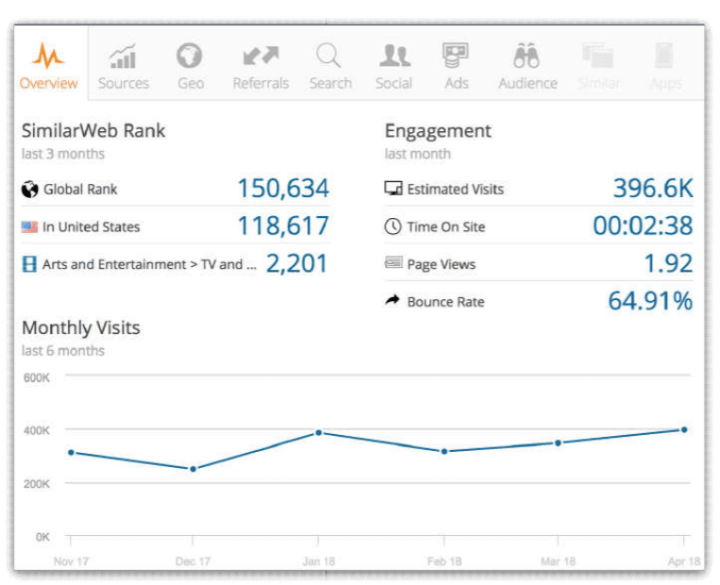Open the Similar tab label
This screenshot has height=585, width=720.
[599, 83]
